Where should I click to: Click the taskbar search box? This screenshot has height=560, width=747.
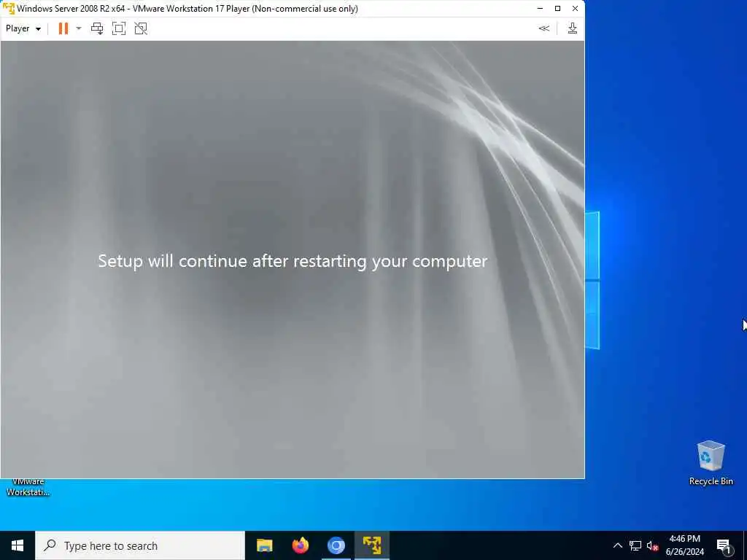(140, 545)
